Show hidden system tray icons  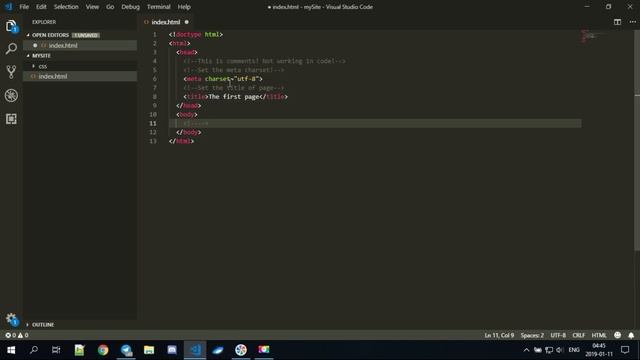click(x=526, y=350)
